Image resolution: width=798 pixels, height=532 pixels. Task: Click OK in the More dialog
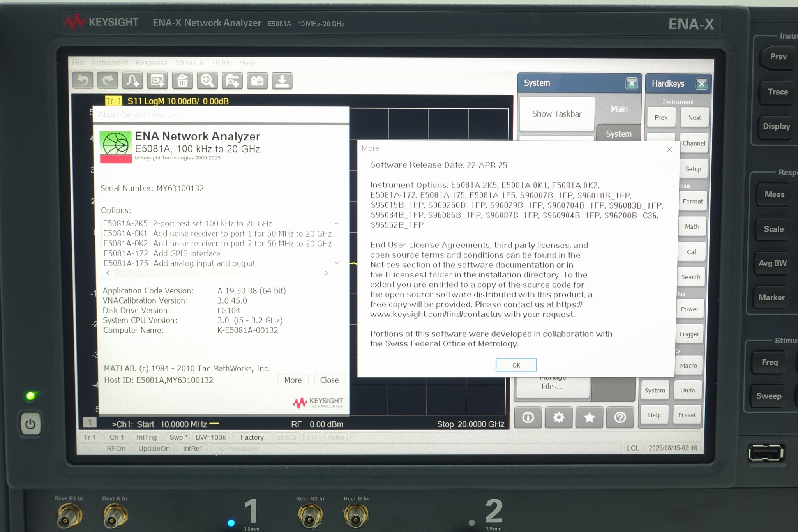[516, 365]
